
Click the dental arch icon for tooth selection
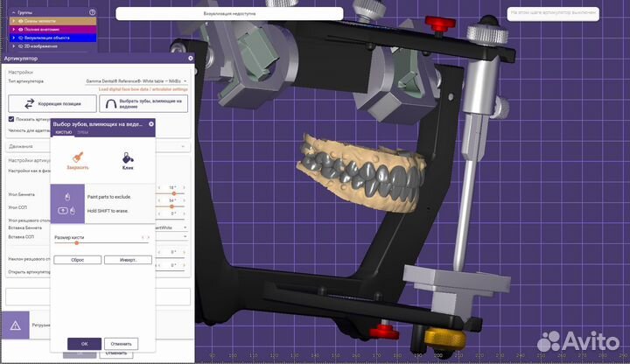(x=111, y=103)
